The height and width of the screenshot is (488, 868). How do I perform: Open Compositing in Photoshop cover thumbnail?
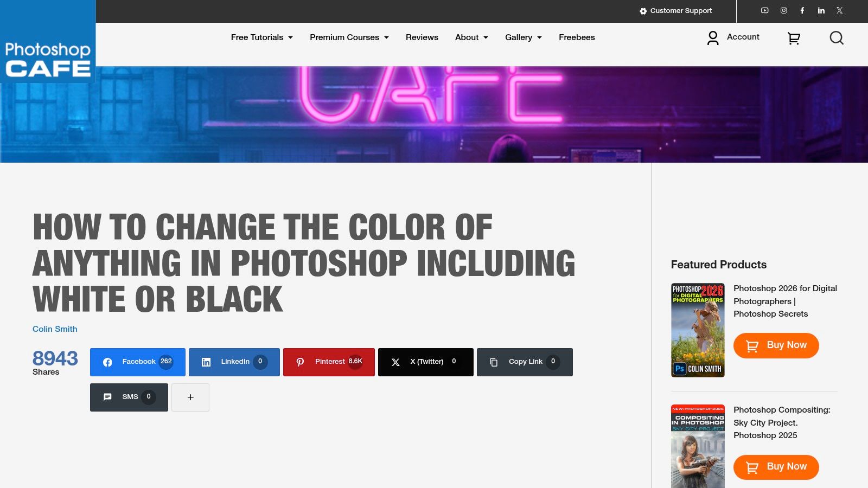698,446
